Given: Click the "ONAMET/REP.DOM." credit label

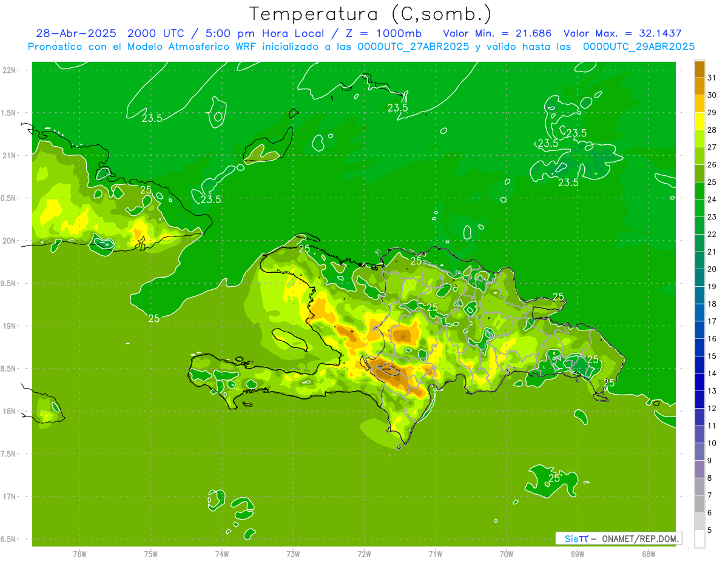Looking at the screenshot, I should pyautogui.click(x=639, y=538).
